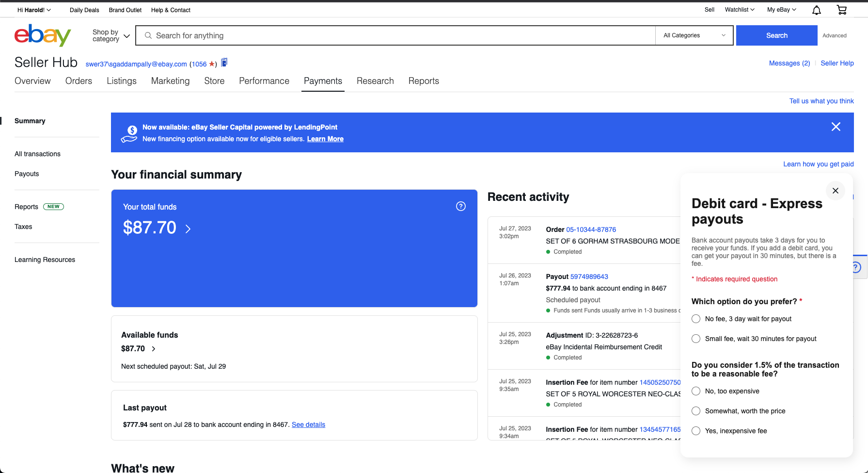Viewport: 868px width, 473px height.
Task: Choose 'No, too expensive' option
Action: click(696, 391)
